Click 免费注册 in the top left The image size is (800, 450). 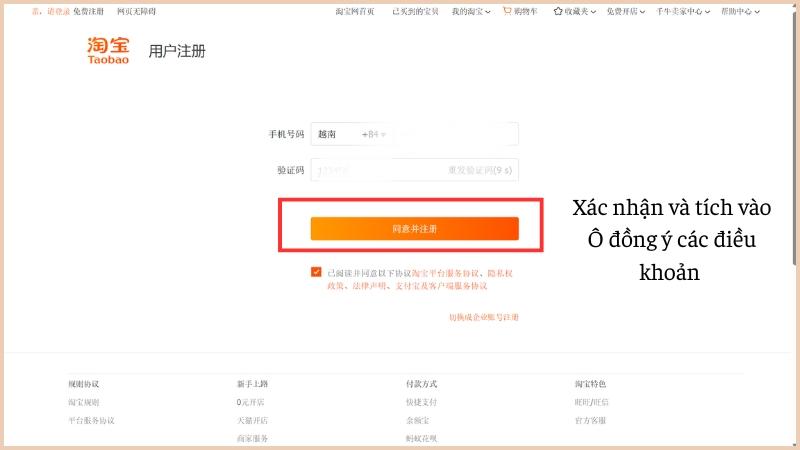click(x=88, y=11)
